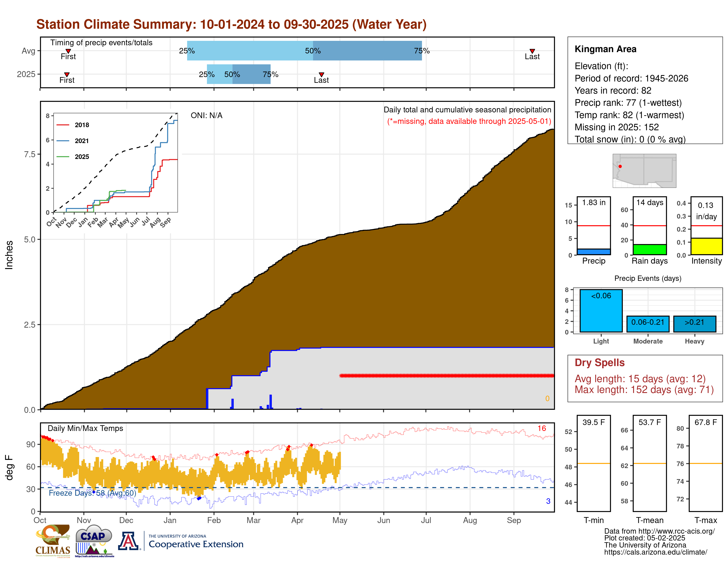Click the Arizona state locator map
728x563 pixels.
pos(644,170)
